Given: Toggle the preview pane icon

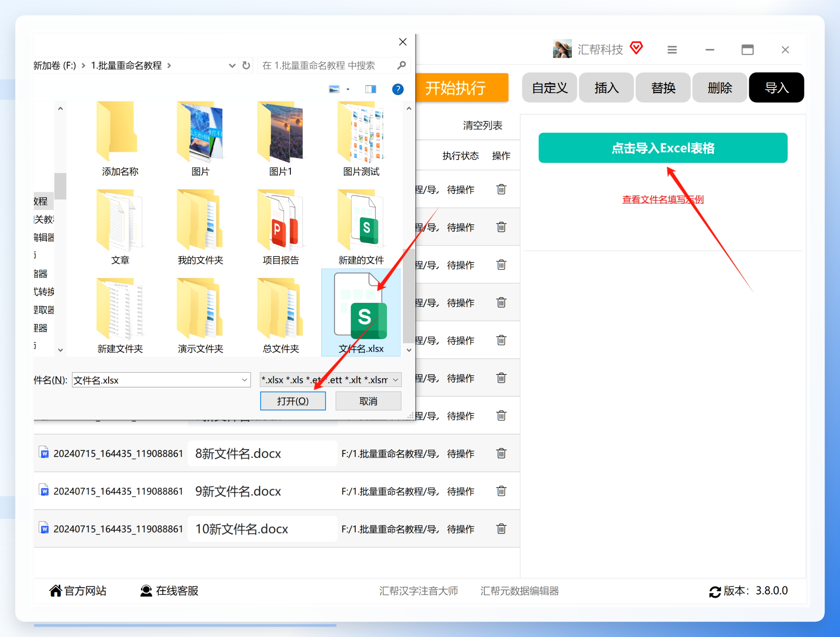Looking at the screenshot, I should point(371,89).
